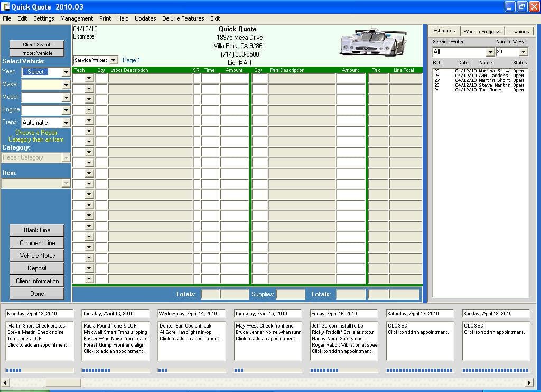
Task: Click the Client Search button
Action: click(37, 44)
